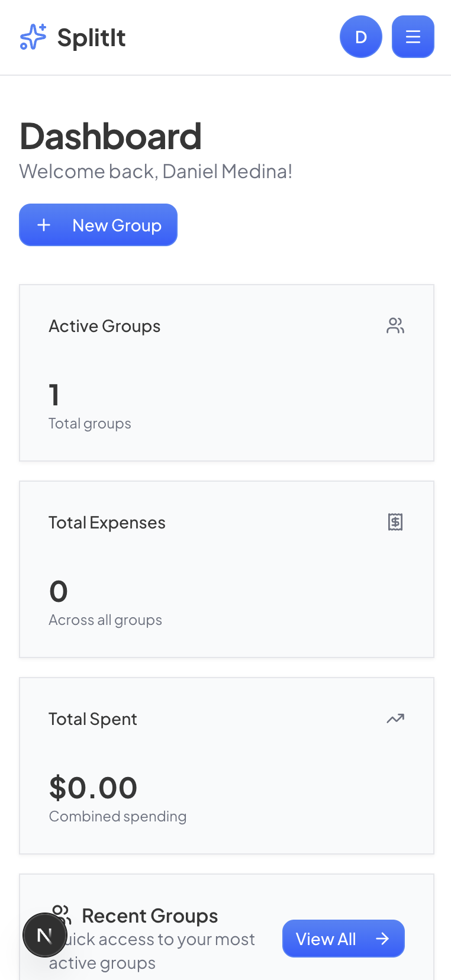Viewport: 451px width, 980px height.
Task: Open the hamburger menu
Action: point(413,37)
